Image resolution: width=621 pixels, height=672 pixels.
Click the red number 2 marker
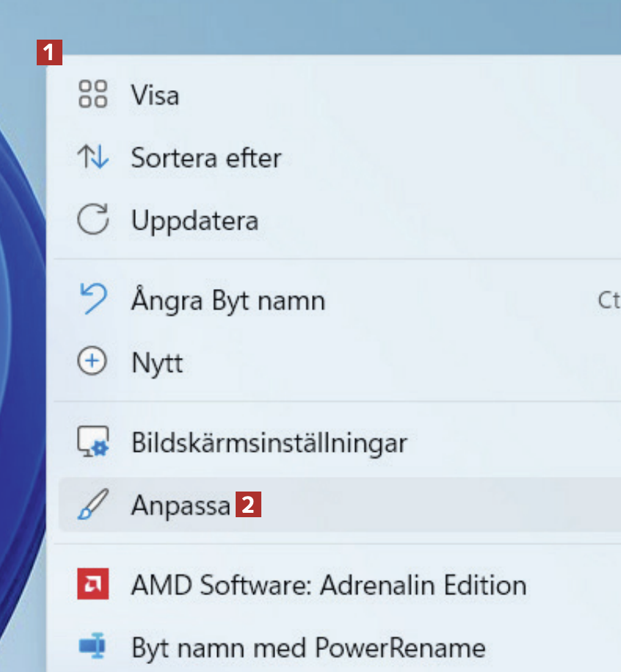tap(248, 505)
